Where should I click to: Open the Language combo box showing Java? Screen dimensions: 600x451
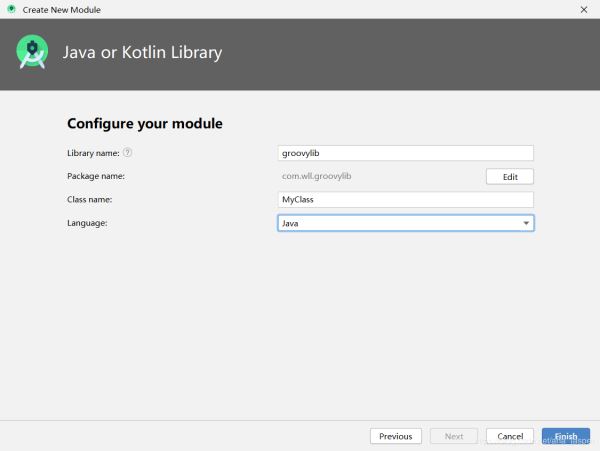pos(400,223)
